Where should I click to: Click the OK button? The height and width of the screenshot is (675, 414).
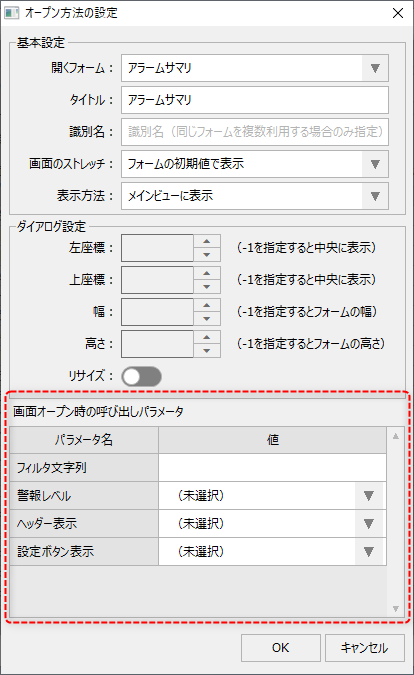pos(281,648)
